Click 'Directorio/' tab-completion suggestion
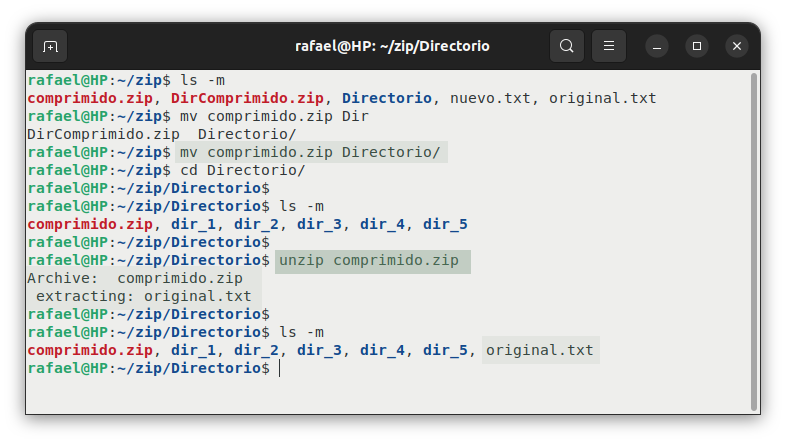 point(247,134)
